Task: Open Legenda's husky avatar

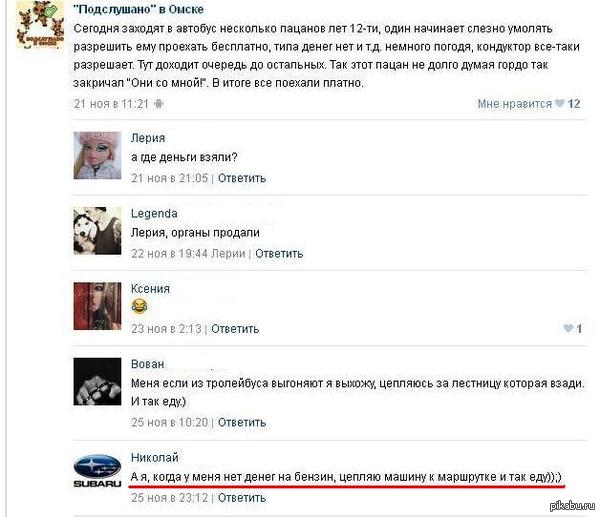Action: click(97, 231)
